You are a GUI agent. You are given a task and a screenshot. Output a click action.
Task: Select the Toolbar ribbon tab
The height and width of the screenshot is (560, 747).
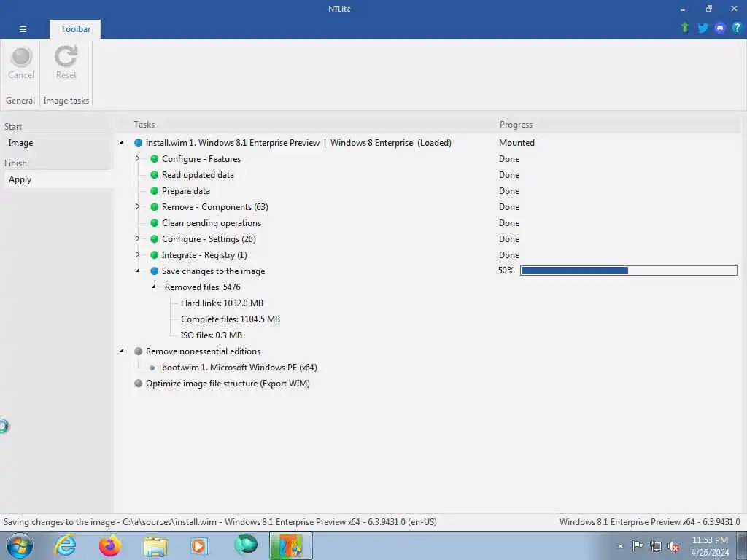click(x=75, y=29)
